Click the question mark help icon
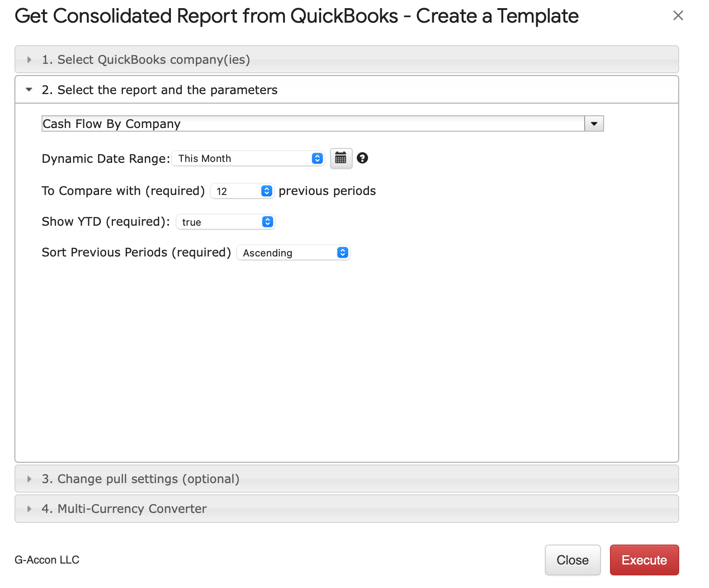Screen dimensions: 709x588 point(362,158)
